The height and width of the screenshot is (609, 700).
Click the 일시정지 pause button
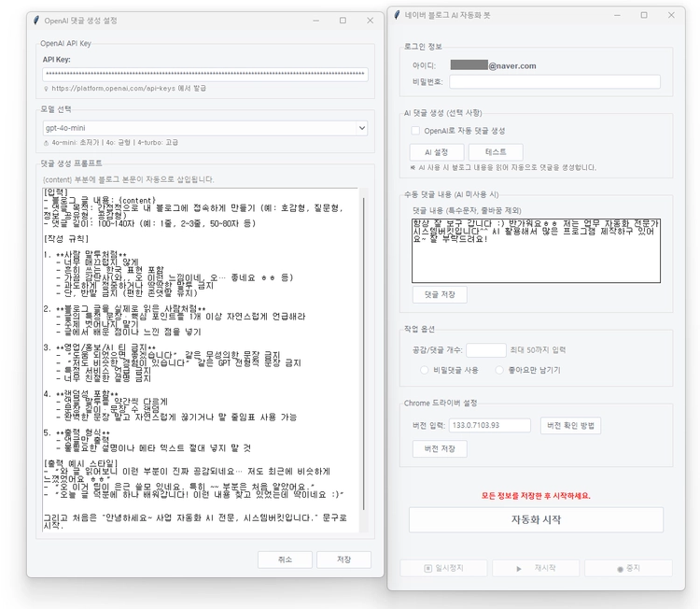(x=443, y=568)
